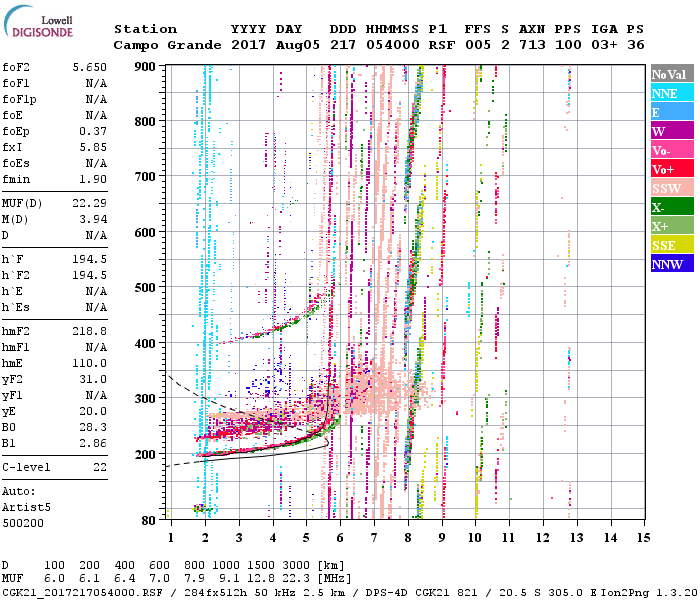The width and height of the screenshot is (700, 600).
Task: Select the Vo- pink legend swatch
Action: click(671, 151)
